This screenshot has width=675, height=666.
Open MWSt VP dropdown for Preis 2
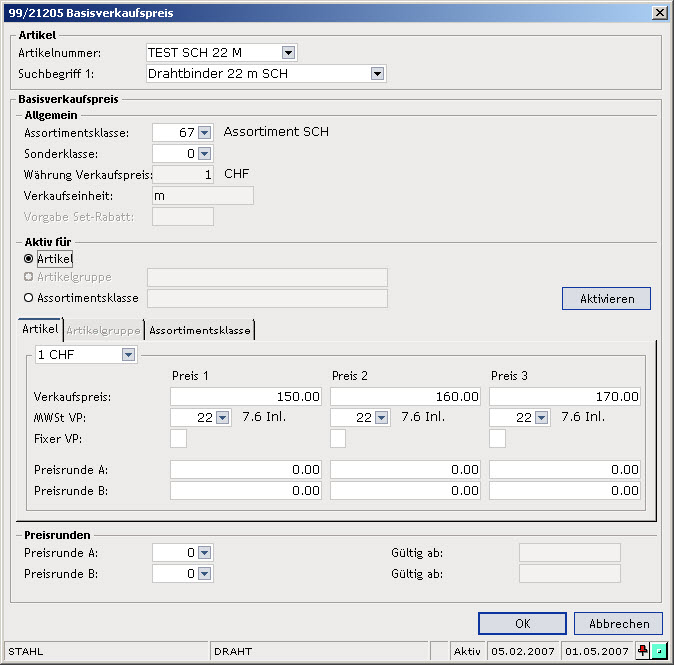click(x=381, y=417)
